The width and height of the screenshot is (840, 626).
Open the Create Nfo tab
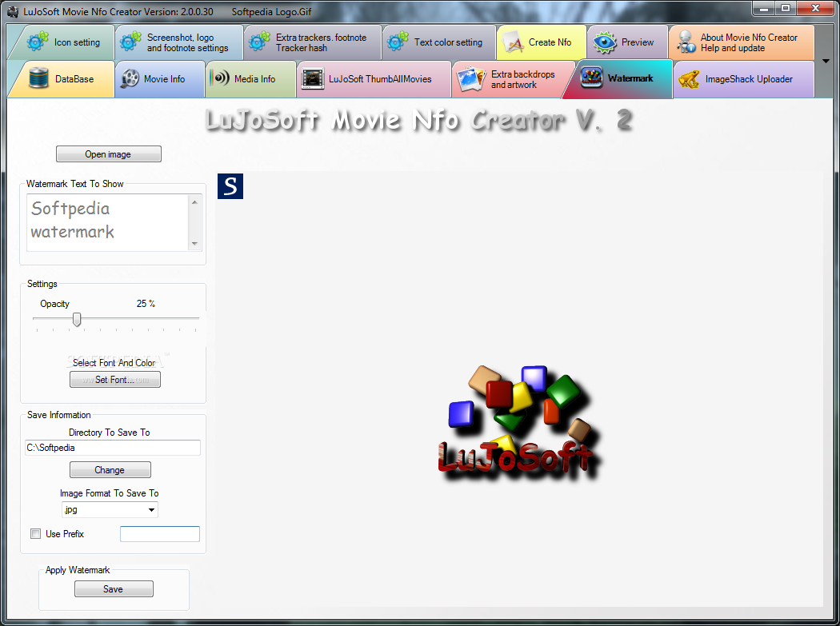pyautogui.click(x=541, y=42)
